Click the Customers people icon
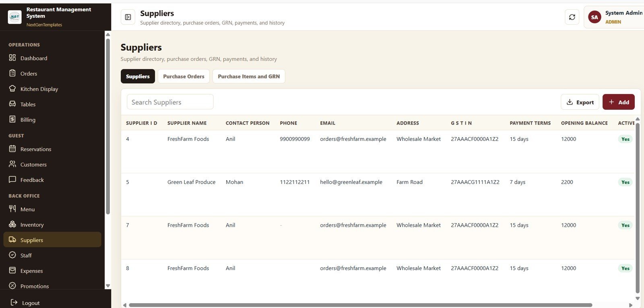Screen dimensions: 644x308 click(x=12, y=164)
